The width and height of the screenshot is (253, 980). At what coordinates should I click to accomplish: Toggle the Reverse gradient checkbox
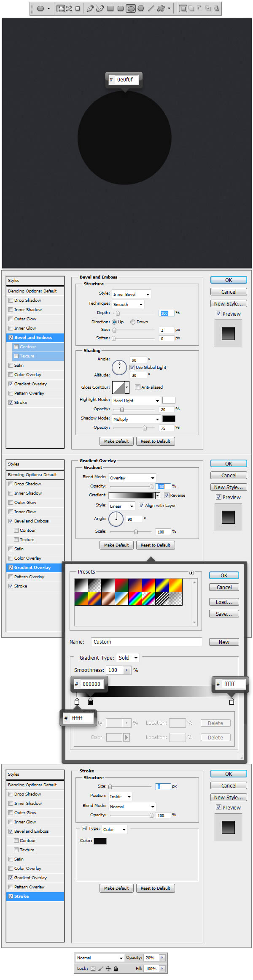[x=167, y=495]
